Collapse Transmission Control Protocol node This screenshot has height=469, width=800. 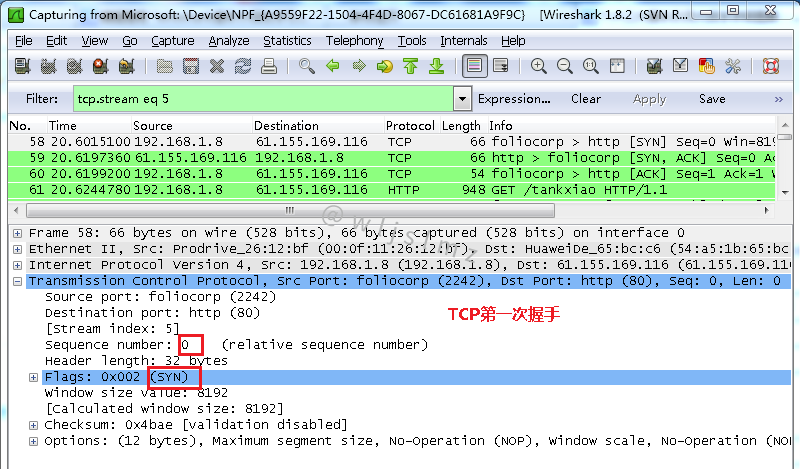[18, 281]
